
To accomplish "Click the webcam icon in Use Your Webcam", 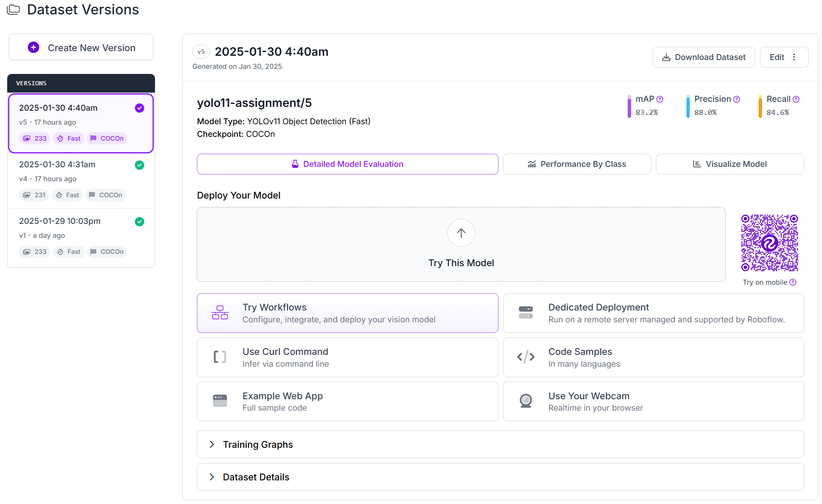I will tap(525, 401).
